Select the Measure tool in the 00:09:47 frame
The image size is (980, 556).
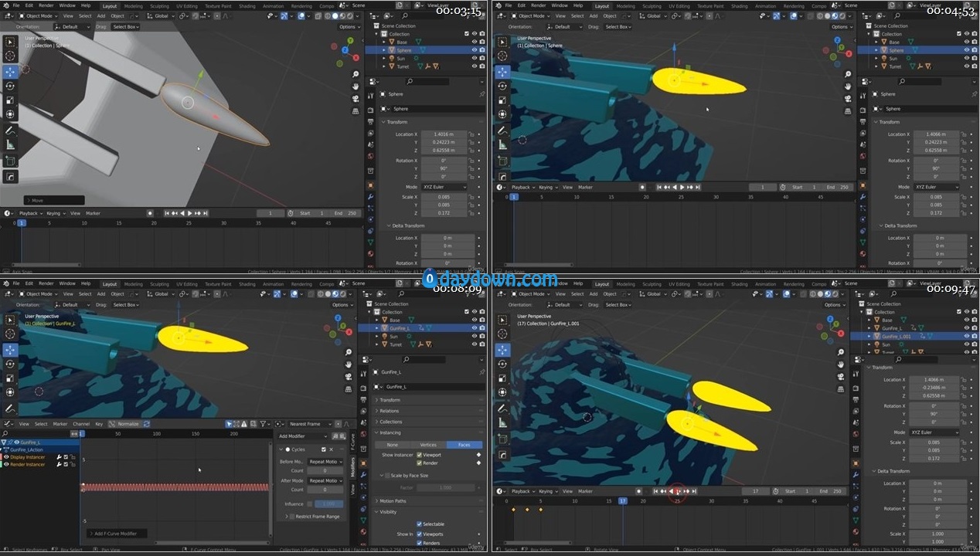click(502, 422)
